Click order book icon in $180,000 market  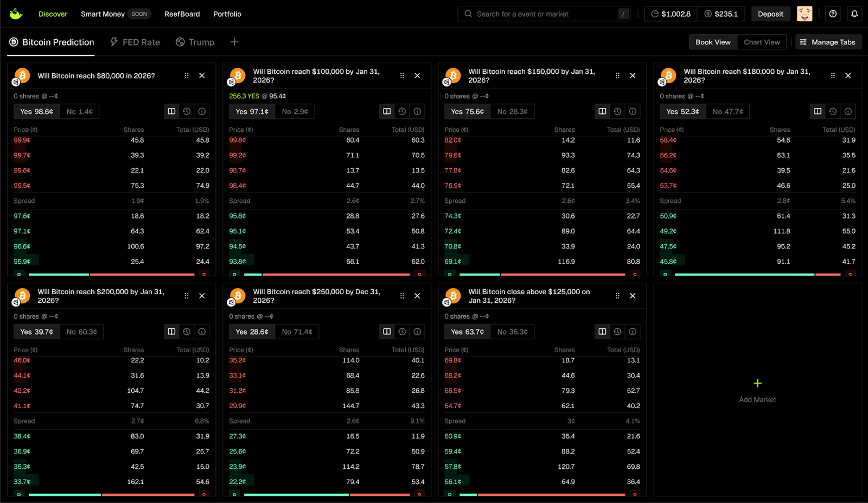tap(818, 111)
